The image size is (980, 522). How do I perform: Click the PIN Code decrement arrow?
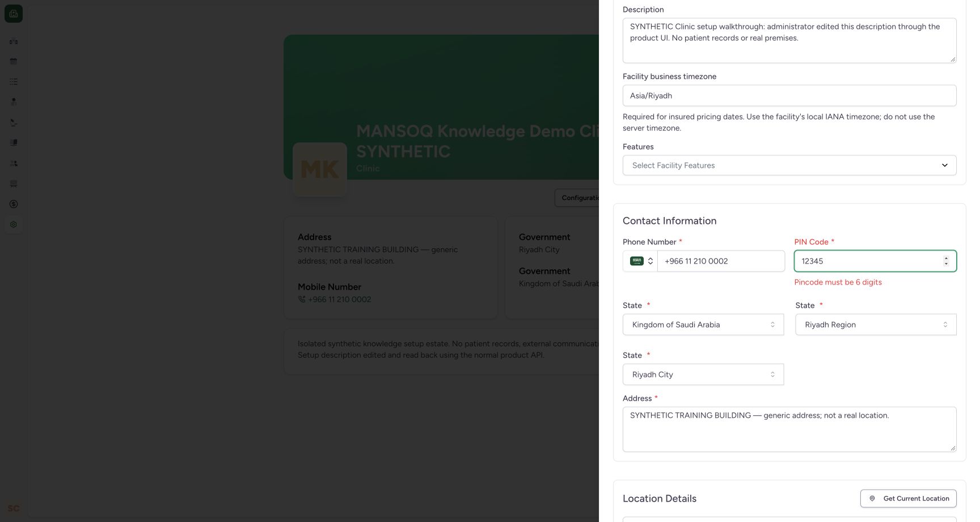tap(946, 264)
